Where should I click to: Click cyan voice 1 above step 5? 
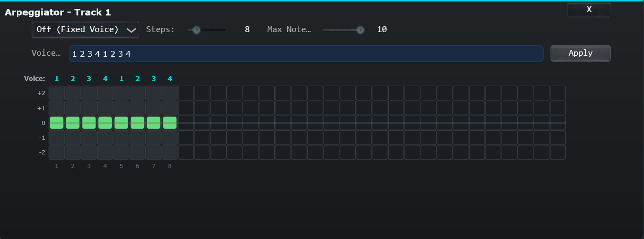click(121, 79)
